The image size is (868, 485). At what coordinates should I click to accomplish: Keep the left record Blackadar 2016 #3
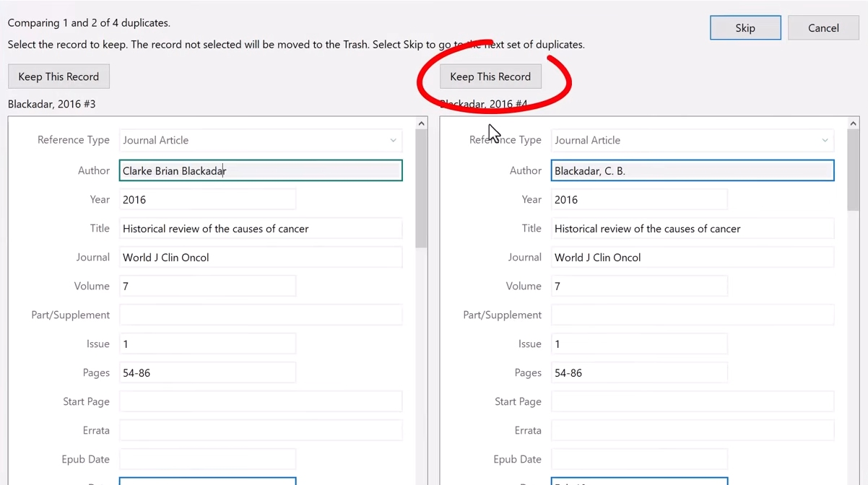coord(58,77)
